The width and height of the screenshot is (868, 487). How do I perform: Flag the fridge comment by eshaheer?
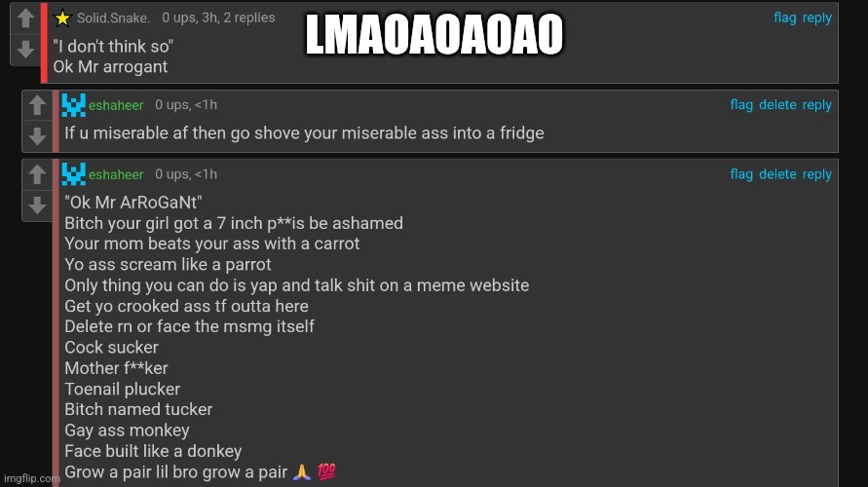[741, 104]
